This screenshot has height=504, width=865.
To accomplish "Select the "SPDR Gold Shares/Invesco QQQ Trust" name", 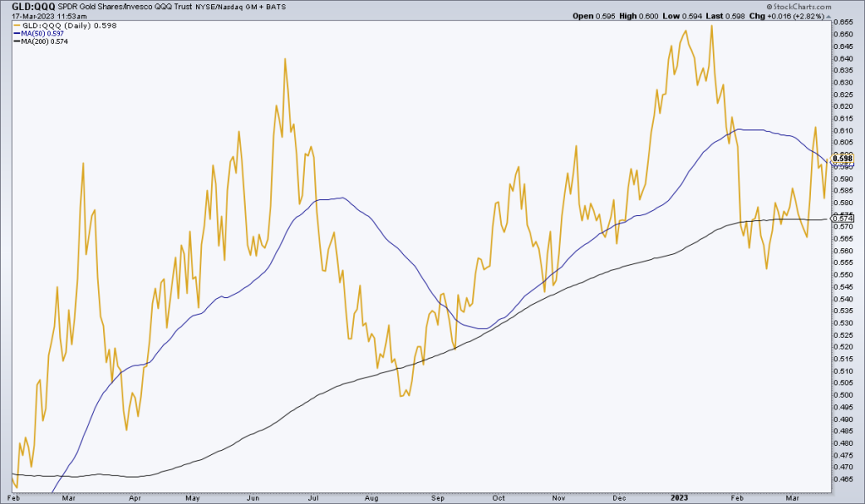I will [x=125, y=7].
